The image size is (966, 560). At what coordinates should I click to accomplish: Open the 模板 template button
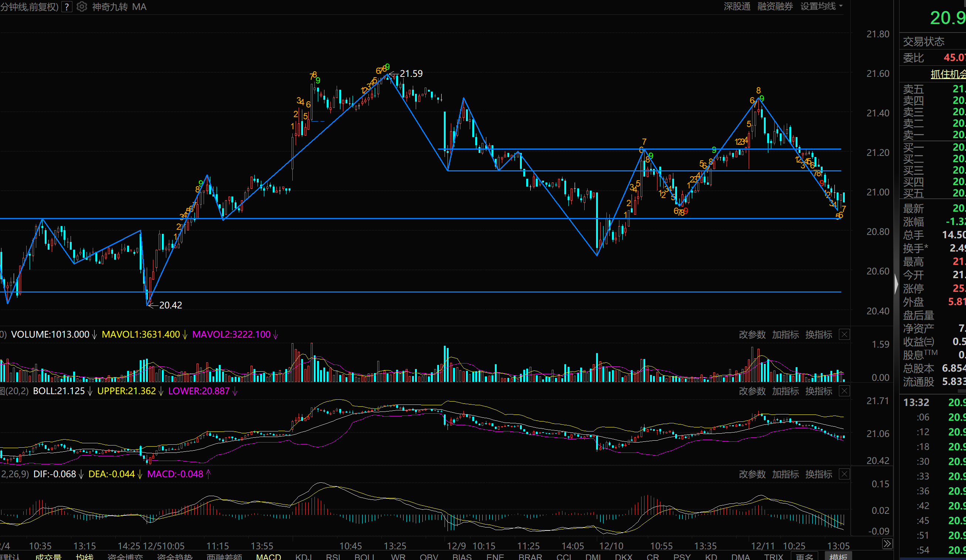[x=838, y=557]
